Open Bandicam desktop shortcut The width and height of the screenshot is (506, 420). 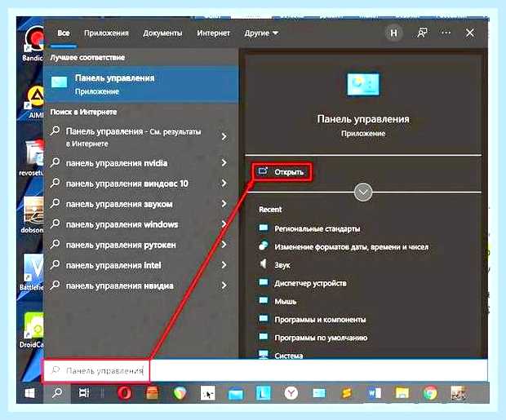pos(33,43)
